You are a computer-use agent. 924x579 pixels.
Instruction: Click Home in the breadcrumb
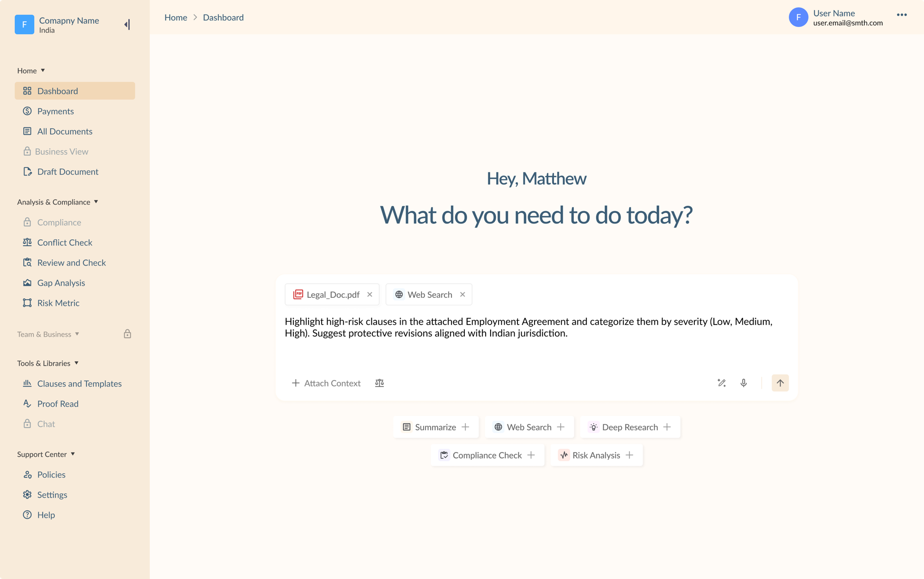[x=176, y=18]
